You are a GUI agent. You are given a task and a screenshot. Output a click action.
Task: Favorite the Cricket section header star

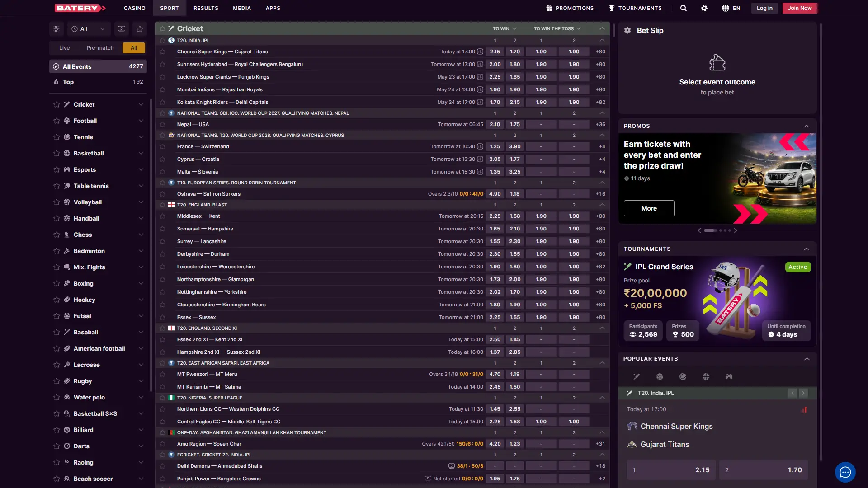pyautogui.click(x=162, y=28)
